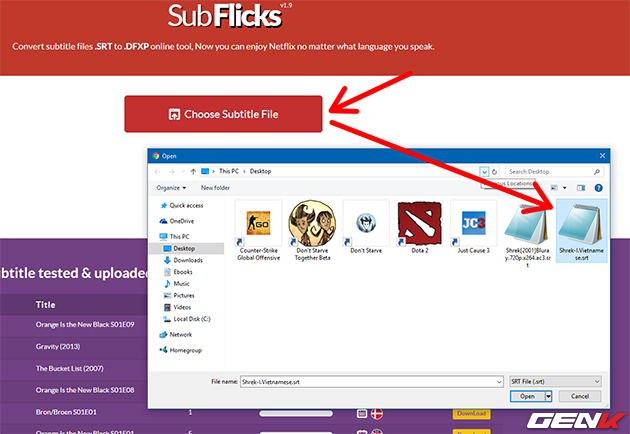Open the SRT File (.srt) type dropdown
This screenshot has height=434, width=630.
(x=556, y=381)
